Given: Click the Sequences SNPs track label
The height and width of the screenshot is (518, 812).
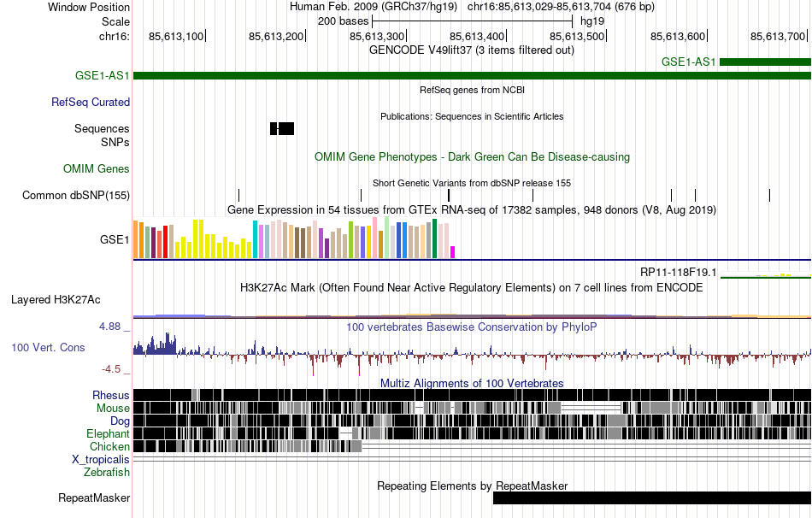Looking at the screenshot, I should pos(102,135).
